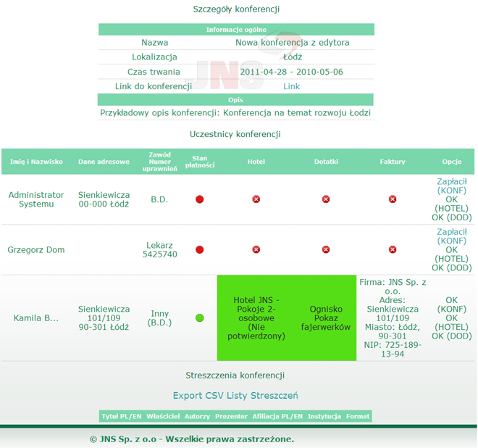Sort by Tytuł PL/EN column header
The image size is (478, 448).
point(120,416)
